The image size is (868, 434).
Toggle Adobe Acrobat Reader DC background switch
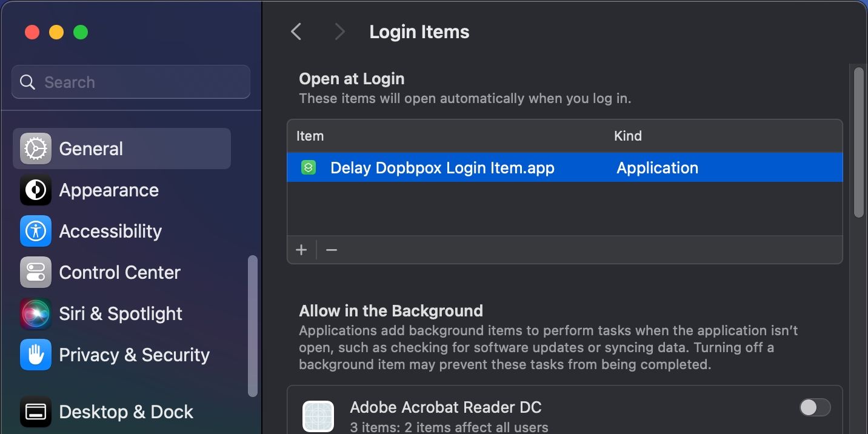tap(815, 407)
